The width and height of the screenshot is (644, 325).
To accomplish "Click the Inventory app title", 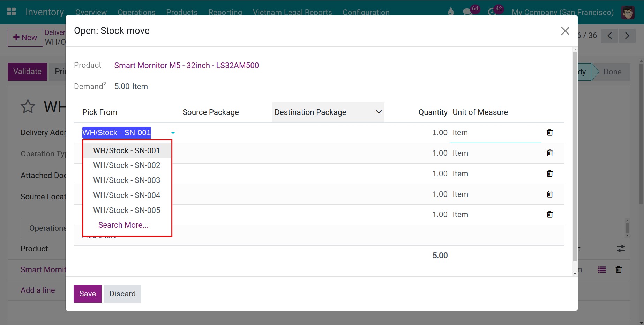I will (x=45, y=12).
